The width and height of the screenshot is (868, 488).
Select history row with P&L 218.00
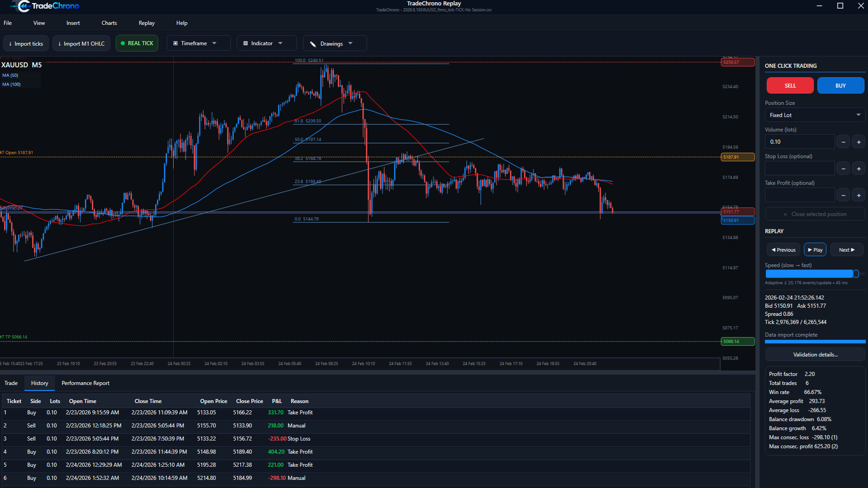click(376, 426)
